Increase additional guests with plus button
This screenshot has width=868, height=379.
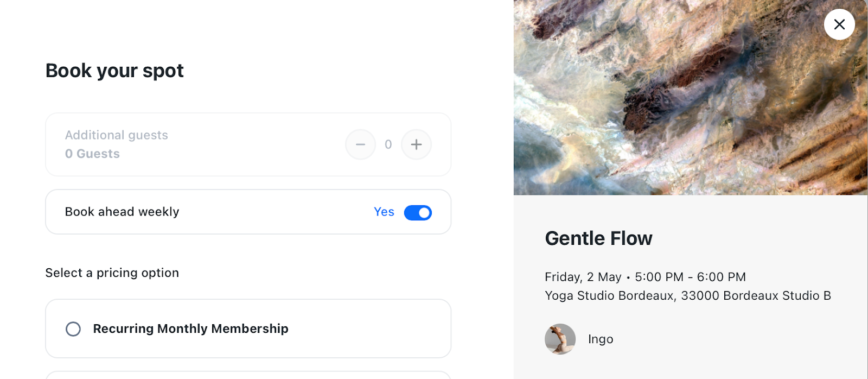pyautogui.click(x=416, y=144)
